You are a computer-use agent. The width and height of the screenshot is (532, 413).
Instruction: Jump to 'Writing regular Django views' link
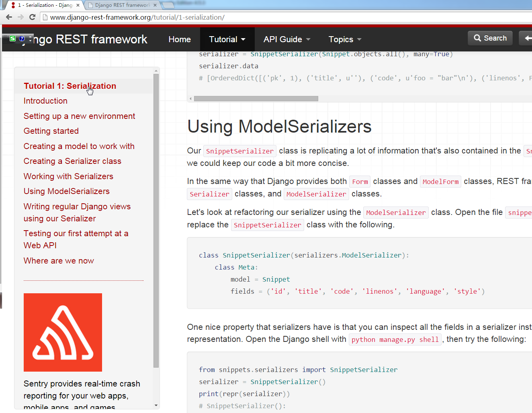point(77,213)
